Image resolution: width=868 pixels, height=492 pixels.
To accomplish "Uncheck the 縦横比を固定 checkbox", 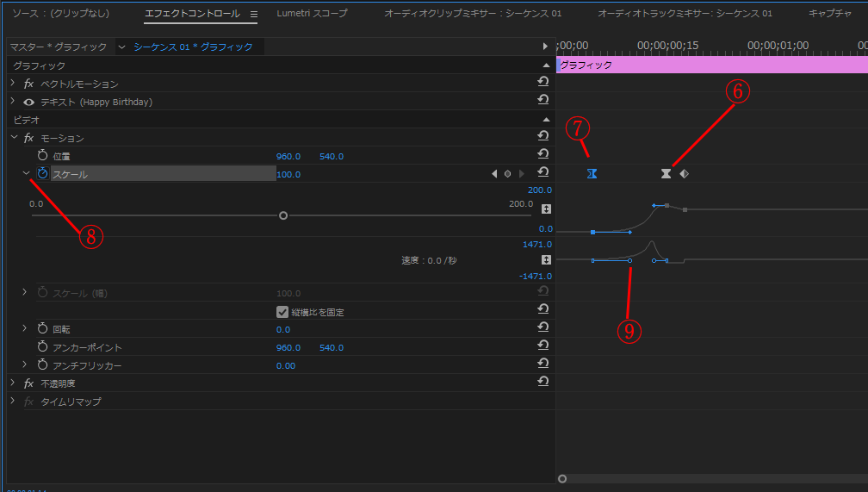I will (x=282, y=312).
